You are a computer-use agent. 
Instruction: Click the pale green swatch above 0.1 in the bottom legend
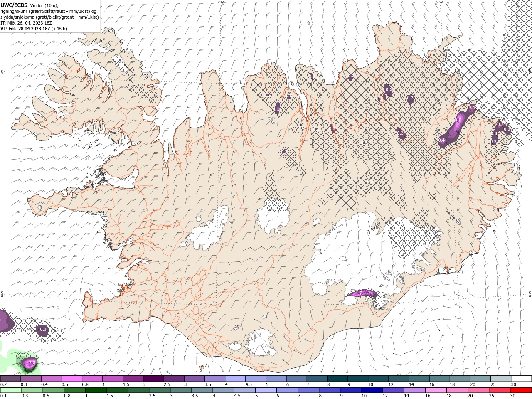[11, 390]
